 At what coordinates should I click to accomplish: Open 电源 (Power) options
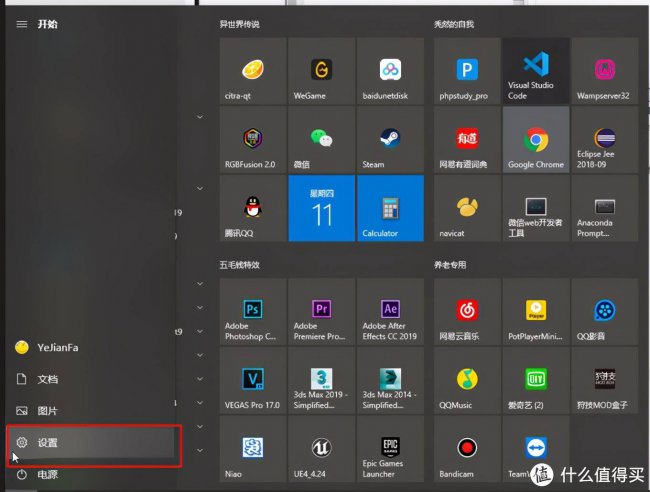[90, 474]
